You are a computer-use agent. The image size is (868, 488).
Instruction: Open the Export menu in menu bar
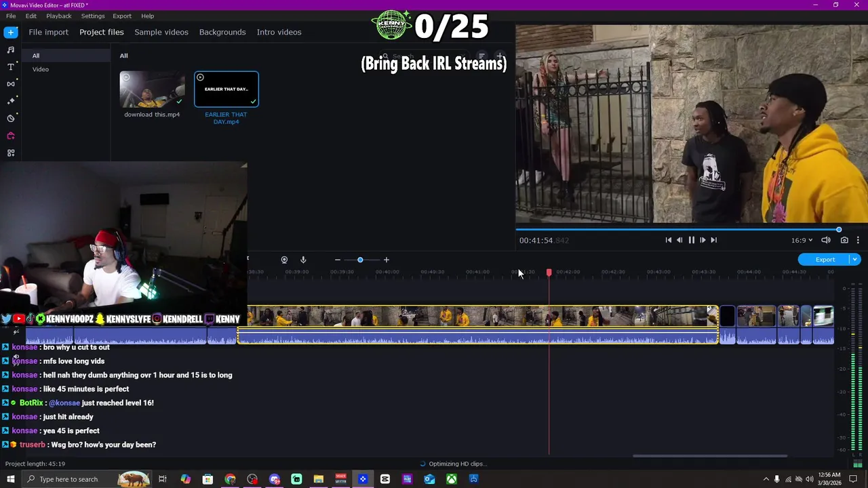[122, 16]
